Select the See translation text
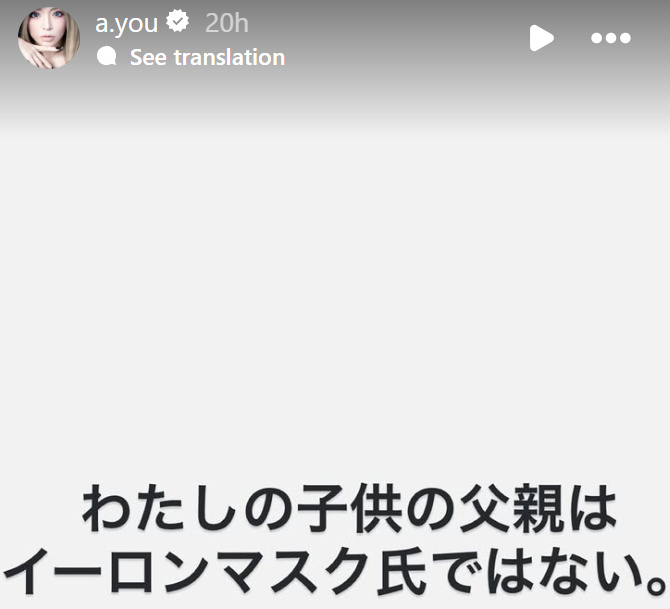 point(207,57)
